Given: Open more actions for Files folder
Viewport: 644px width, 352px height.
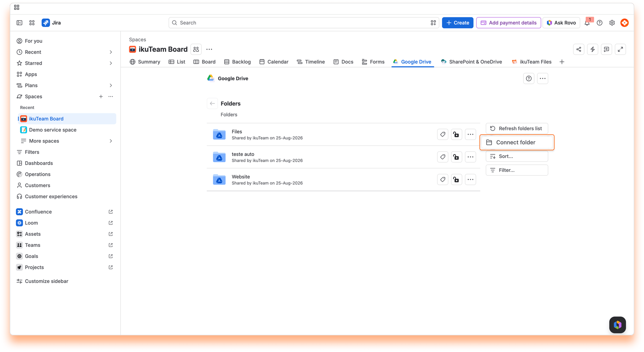Looking at the screenshot, I should coord(471,134).
